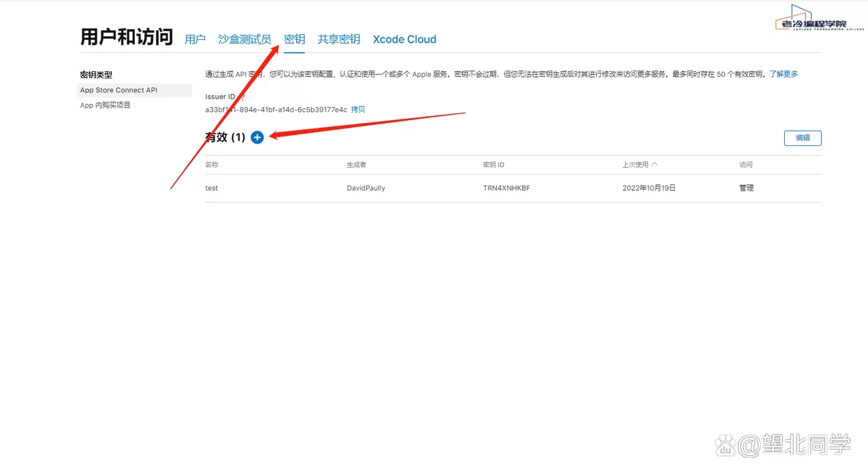The width and height of the screenshot is (868, 475).
Task: Select App Store Connect API key type
Action: [134, 90]
